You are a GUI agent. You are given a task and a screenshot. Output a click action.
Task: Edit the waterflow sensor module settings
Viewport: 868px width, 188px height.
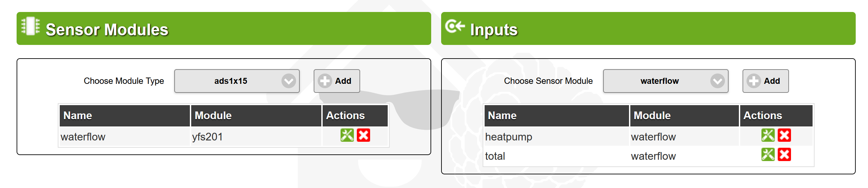[347, 135]
